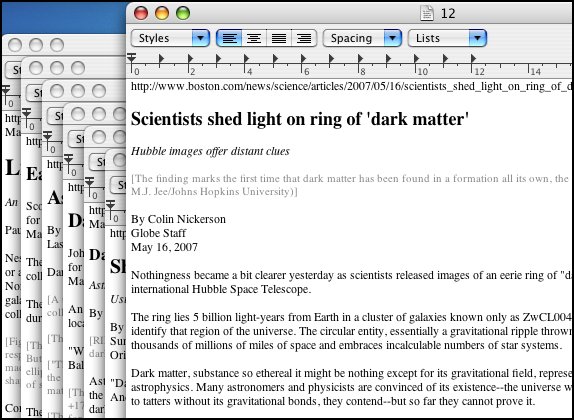This screenshot has width=574, height=420.
Task: Click the tab stop at ruler mark 2
Action: pos(190,58)
